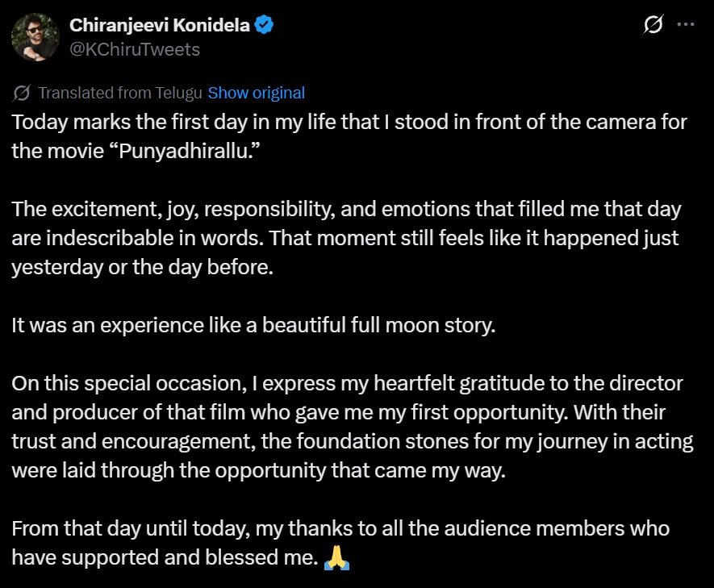Click the blue verified badge
This screenshot has width=714, height=588.
(265, 25)
